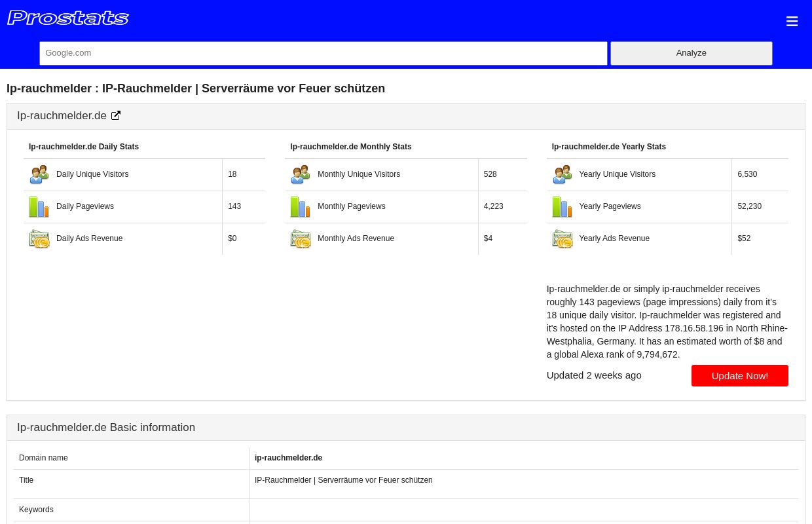Click the ip-rauchmelder.de domain name link
The width and height of the screenshot is (812, 524).
click(x=289, y=458)
